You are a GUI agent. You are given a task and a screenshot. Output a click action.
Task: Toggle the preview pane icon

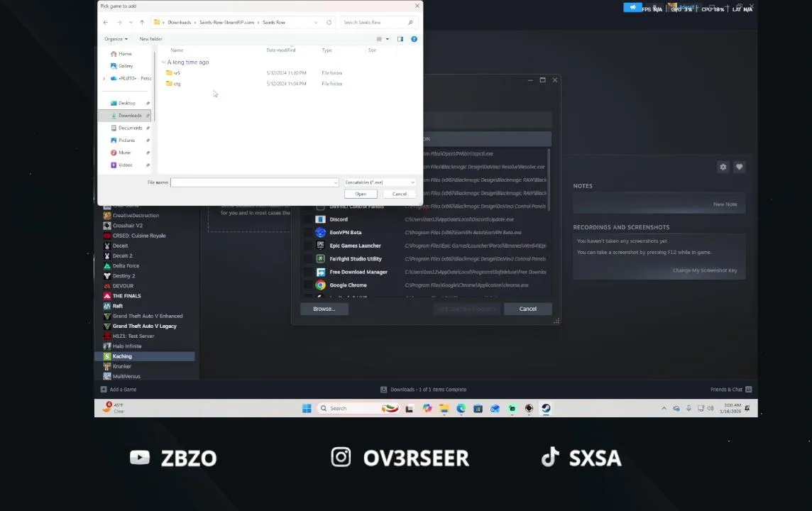pyautogui.click(x=400, y=39)
